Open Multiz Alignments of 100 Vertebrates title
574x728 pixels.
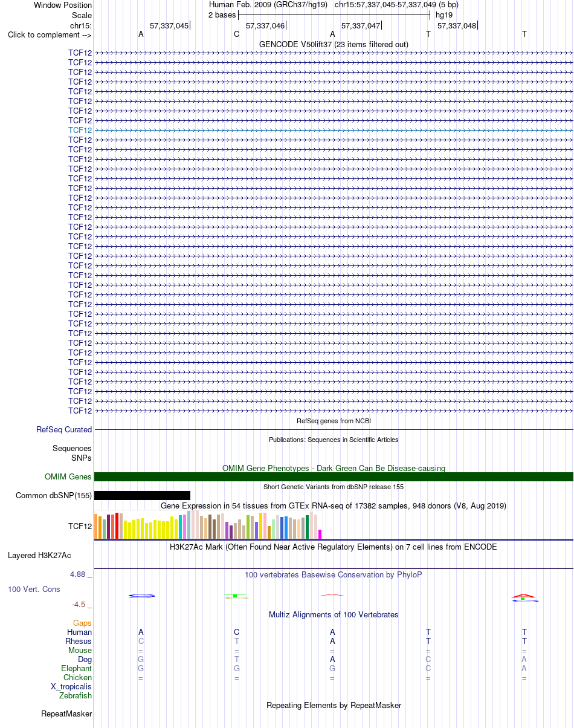click(334, 614)
